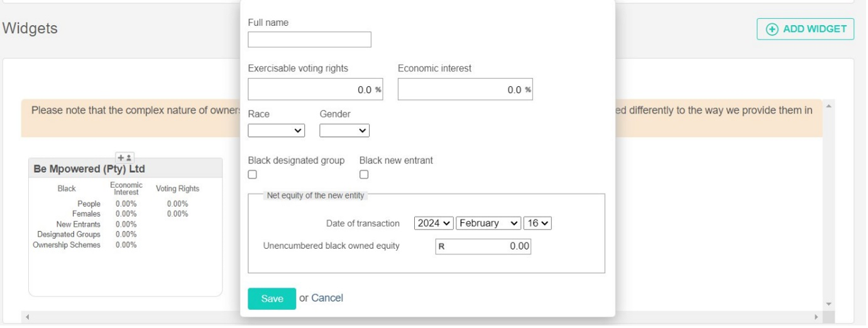Click the widget vertical scrollbar up arrow

(x=828, y=106)
